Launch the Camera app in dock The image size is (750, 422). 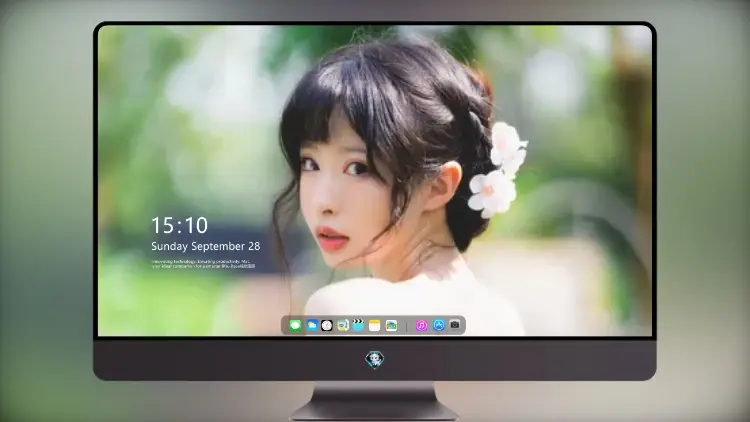pyautogui.click(x=455, y=325)
